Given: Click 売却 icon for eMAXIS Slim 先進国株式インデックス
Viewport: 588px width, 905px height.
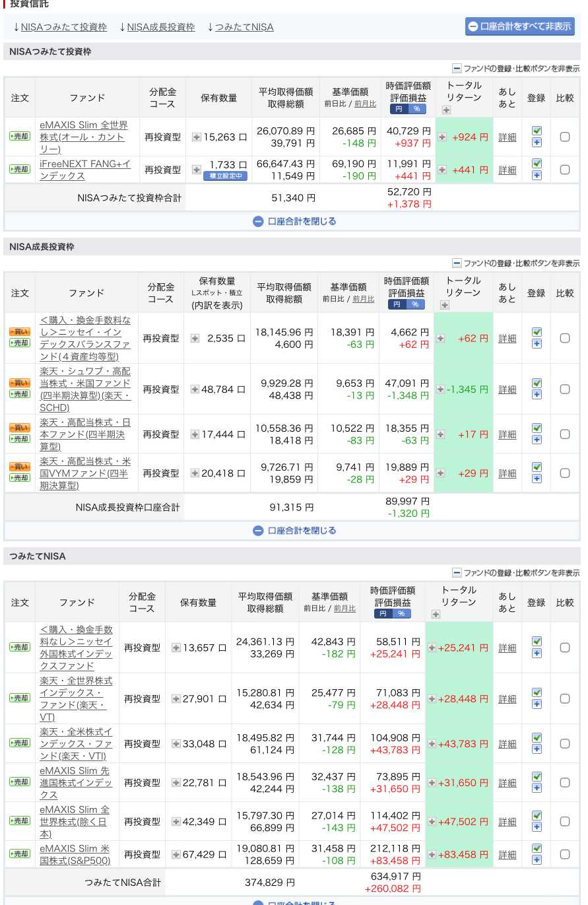Looking at the screenshot, I should click(x=20, y=782).
